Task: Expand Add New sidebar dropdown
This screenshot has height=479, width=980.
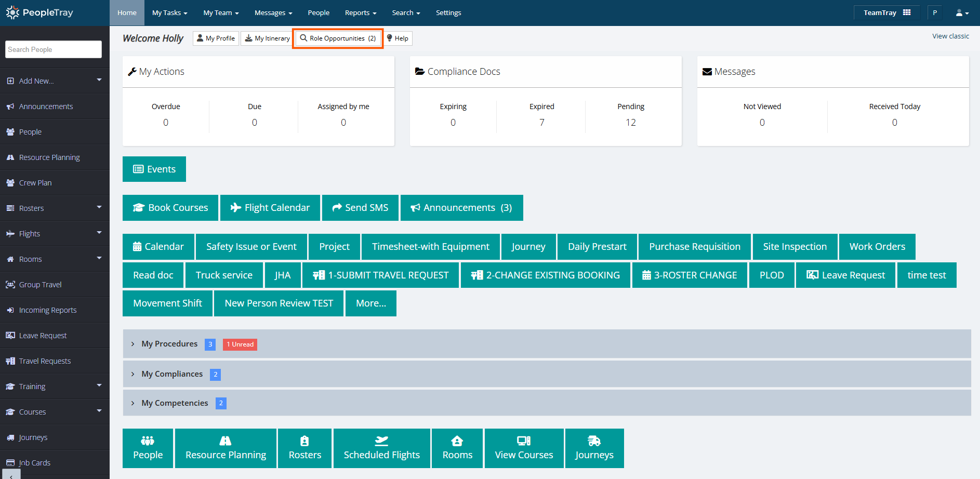Action: click(x=99, y=80)
